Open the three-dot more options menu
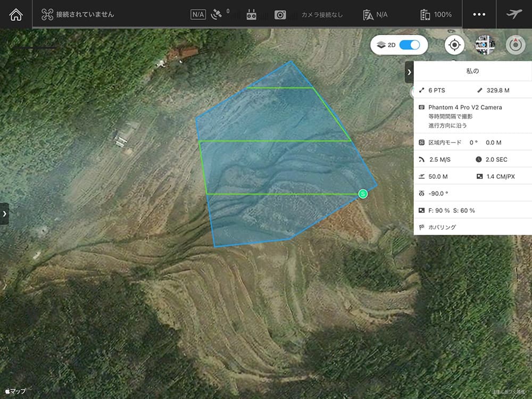The height and width of the screenshot is (399, 532). tap(479, 14)
